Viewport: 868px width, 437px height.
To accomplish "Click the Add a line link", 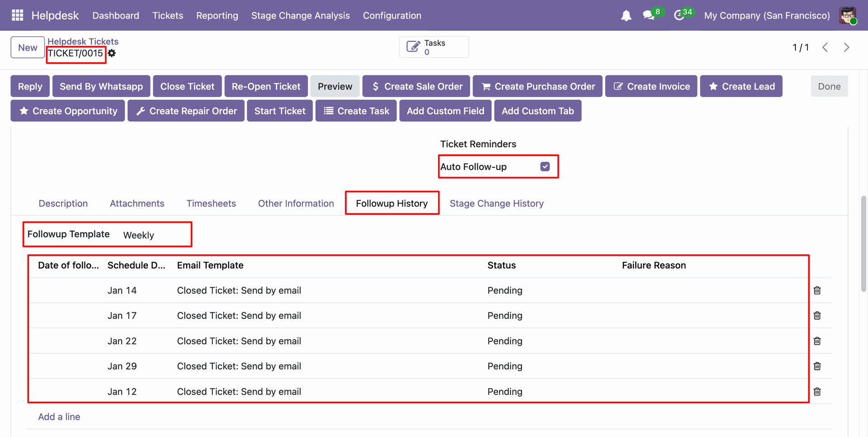I will 59,417.
